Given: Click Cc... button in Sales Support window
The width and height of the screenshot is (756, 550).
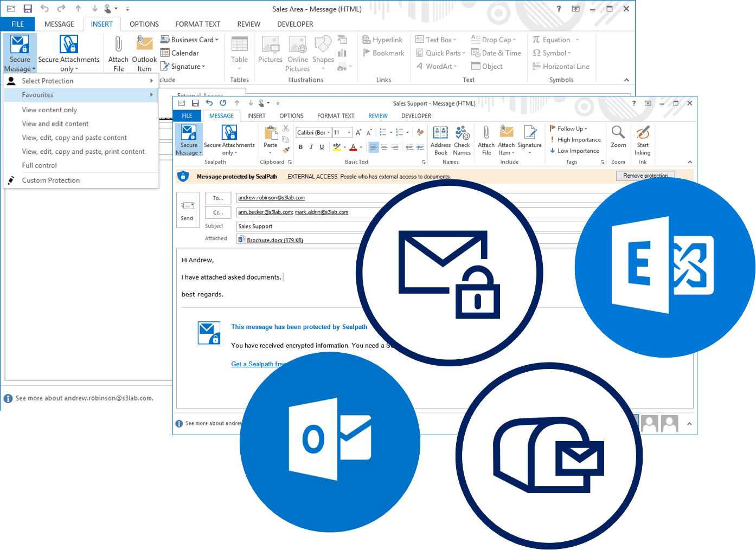Looking at the screenshot, I should point(218,212).
